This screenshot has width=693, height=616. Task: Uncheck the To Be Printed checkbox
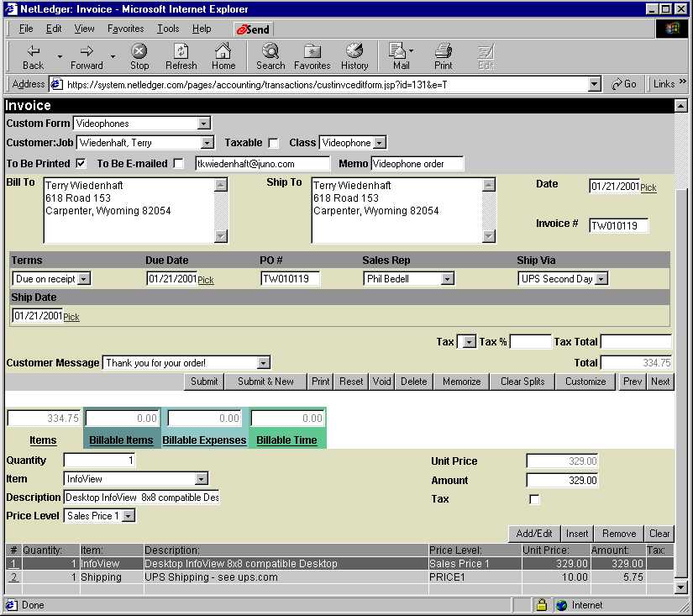coord(81,163)
